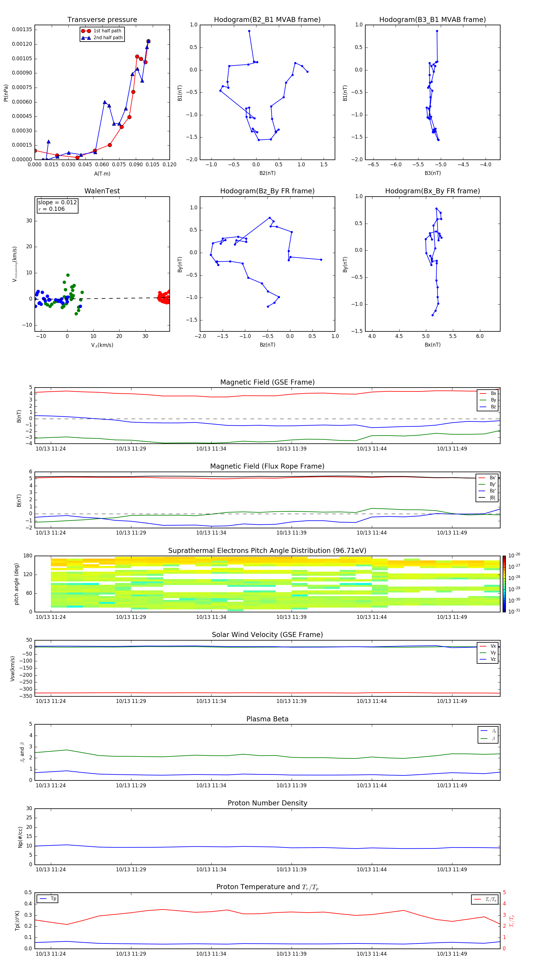Viewport: 535px width, 980px height.
Task: Click the "Hodogram(Bx_By FR frame)" title
Action: pos(432,191)
